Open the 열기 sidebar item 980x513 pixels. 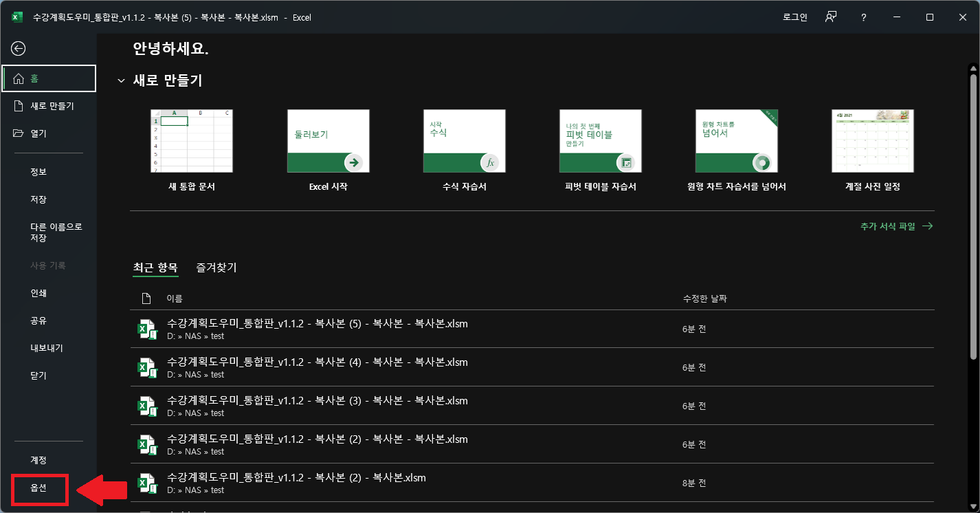(x=38, y=133)
